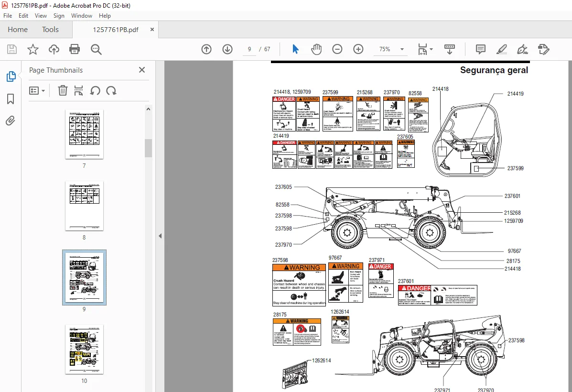
Task: Open the fit page width tool
Action: [x=422, y=49]
